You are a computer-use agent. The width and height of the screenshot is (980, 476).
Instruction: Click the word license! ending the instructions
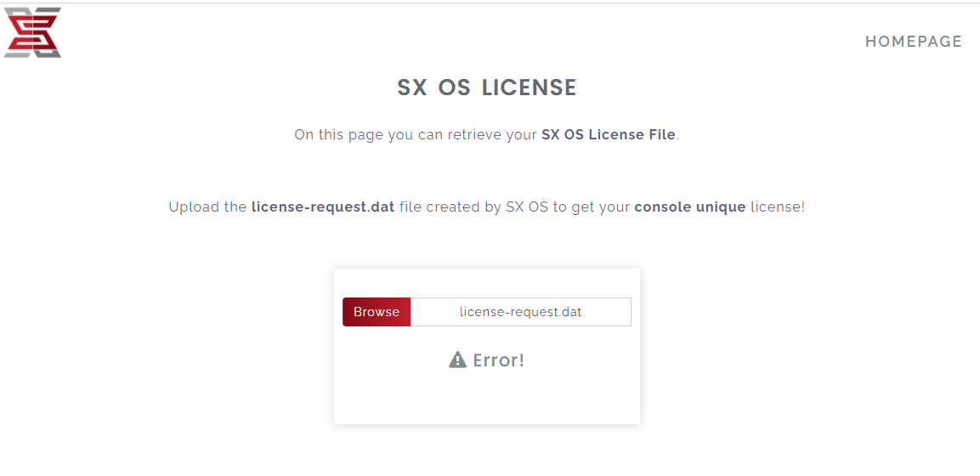[778, 207]
